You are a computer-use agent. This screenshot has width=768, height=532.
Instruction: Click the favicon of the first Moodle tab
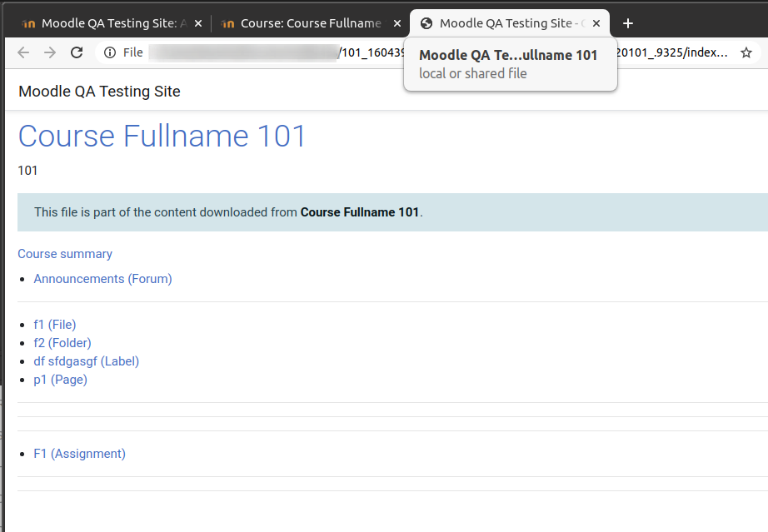[28, 23]
